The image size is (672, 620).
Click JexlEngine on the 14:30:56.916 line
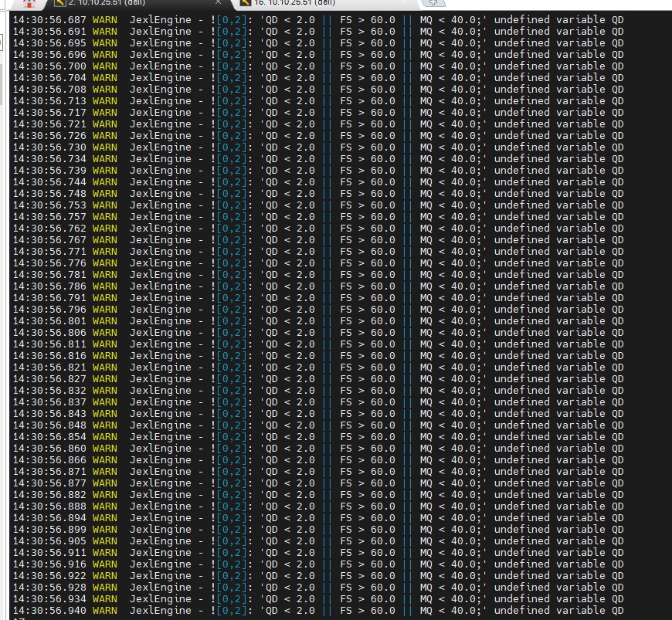pyautogui.click(x=161, y=564)
